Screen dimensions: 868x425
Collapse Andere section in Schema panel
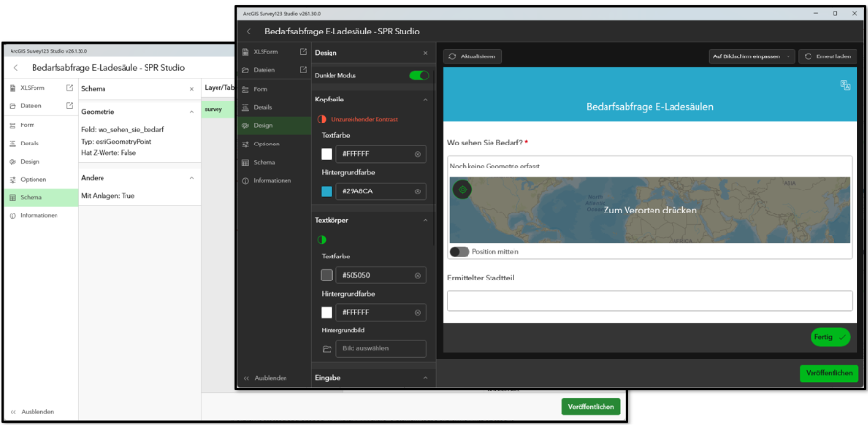point(191,178)
